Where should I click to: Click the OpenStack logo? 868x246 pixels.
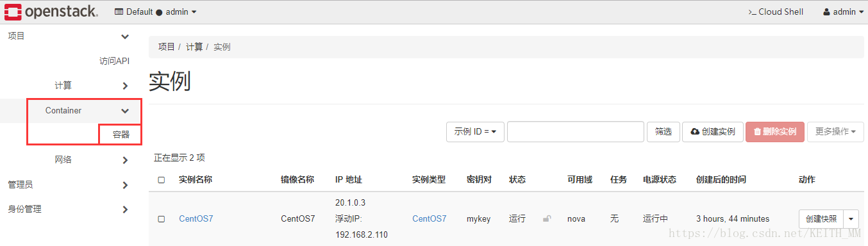pyautogui.click(x=51, y=12)
